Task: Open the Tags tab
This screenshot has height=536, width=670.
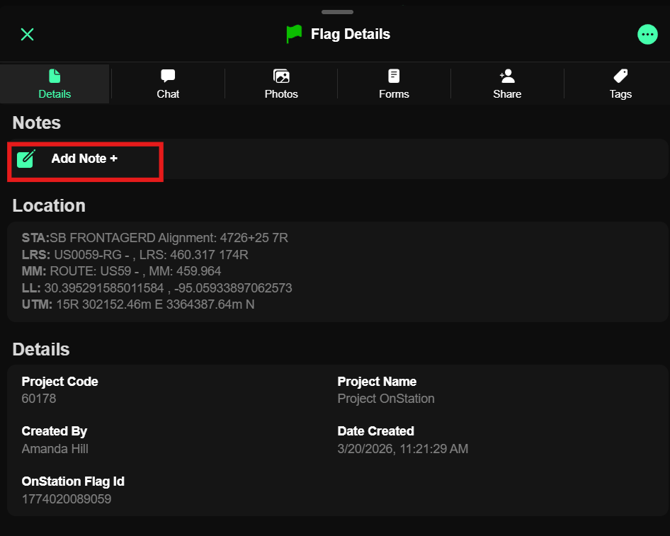Action: tap(620, 84)
